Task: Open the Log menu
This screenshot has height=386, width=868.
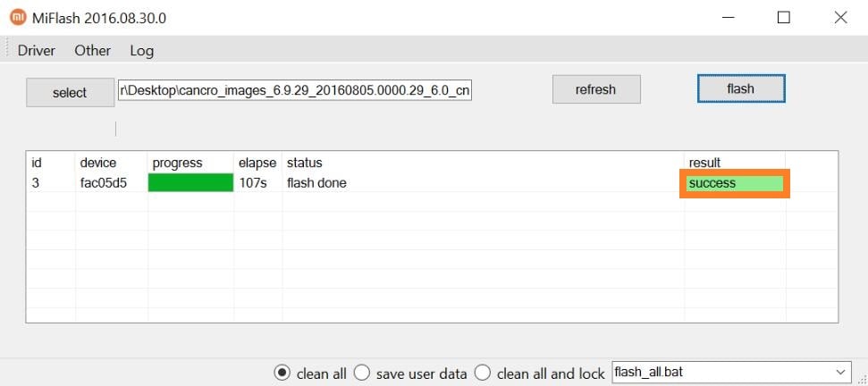Action: [x=141, y=50]
